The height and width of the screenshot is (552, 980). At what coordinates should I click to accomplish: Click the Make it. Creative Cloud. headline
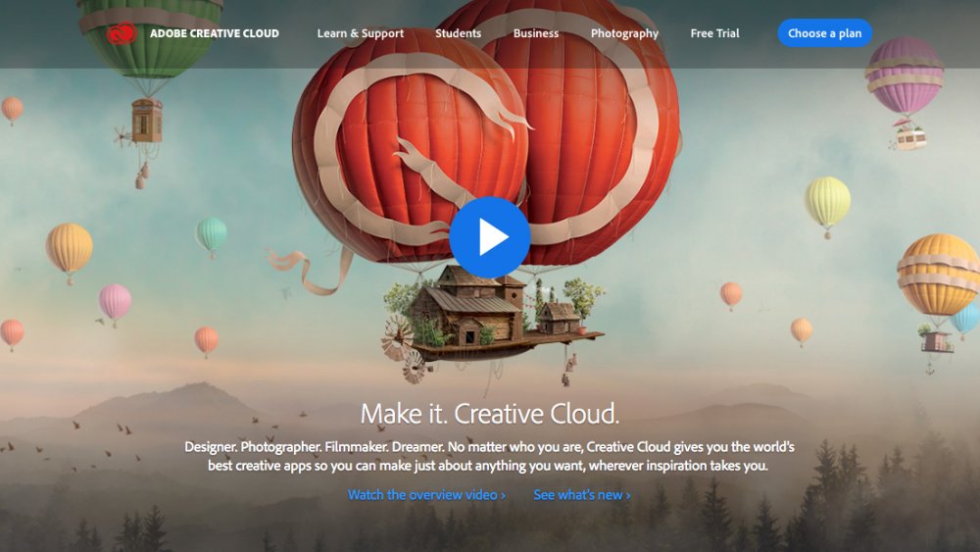(x=489, y=413)
